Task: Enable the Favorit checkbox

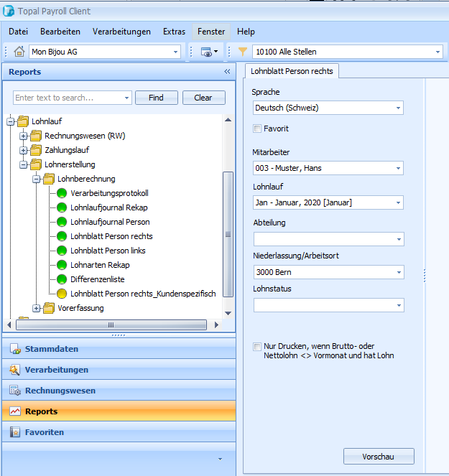Action: [257, 129]
